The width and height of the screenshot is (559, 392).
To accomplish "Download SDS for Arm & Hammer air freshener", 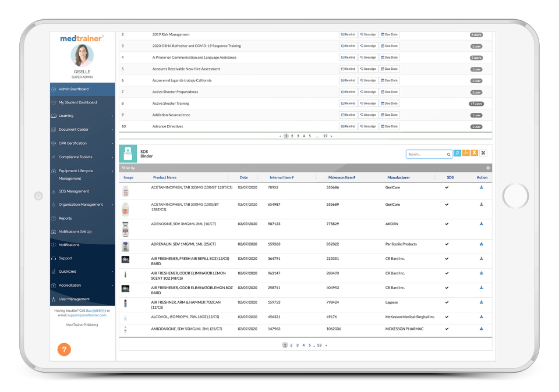I will click(x=482, y=302).
